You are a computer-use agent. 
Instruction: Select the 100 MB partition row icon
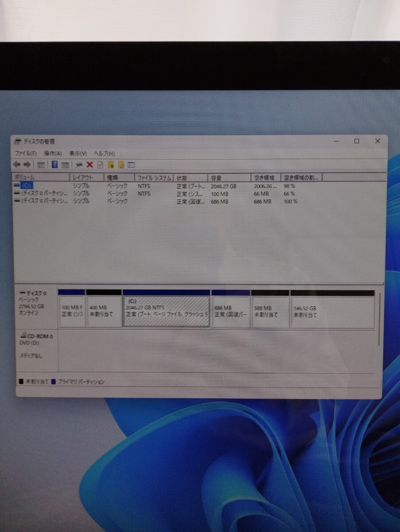pos(17,193)
